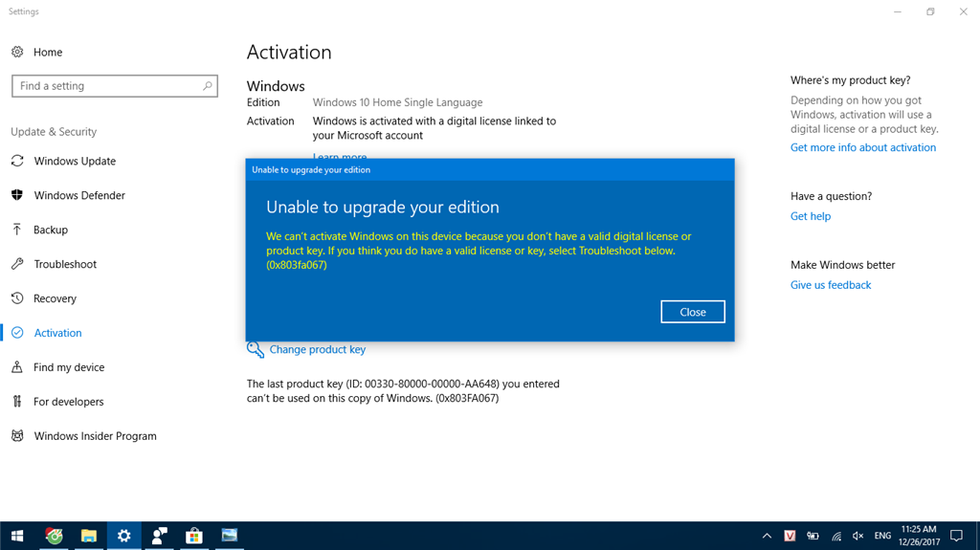Click the photo viewer taskbar icon
The width and height of the screenshot is (980, 550).
(x=230, y=536)
